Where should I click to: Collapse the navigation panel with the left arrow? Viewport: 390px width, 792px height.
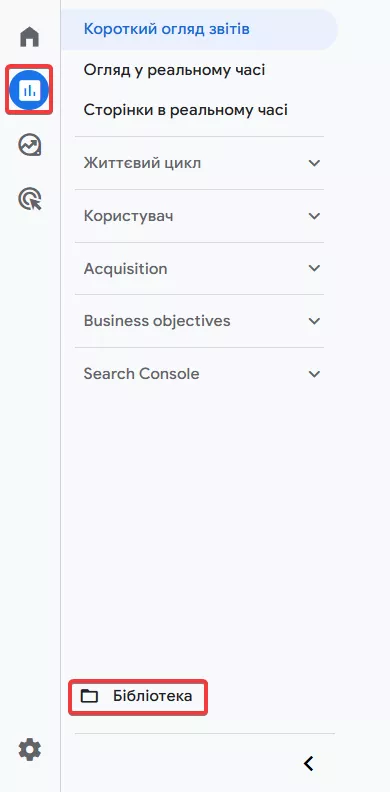click(x=309, y=763)
